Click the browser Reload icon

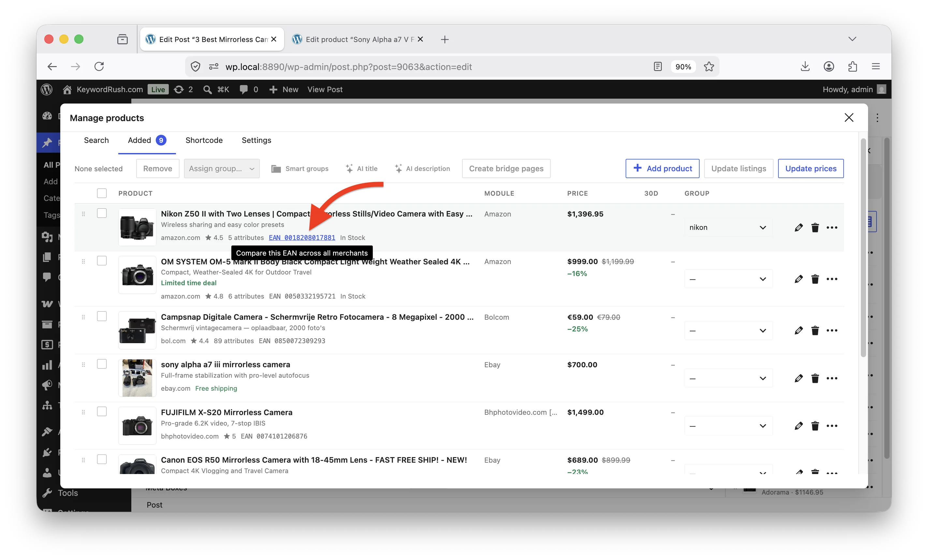99,67
